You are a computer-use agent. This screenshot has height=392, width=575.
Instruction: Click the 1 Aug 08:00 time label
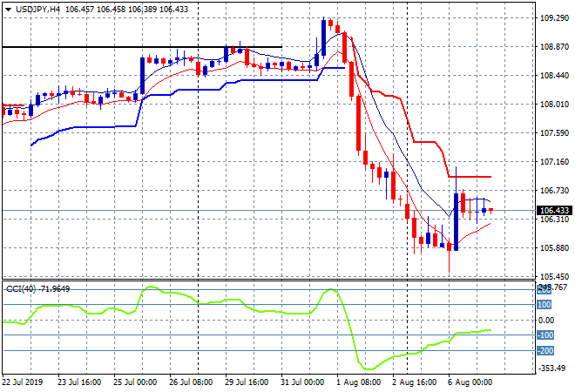[x=359, y=382]
